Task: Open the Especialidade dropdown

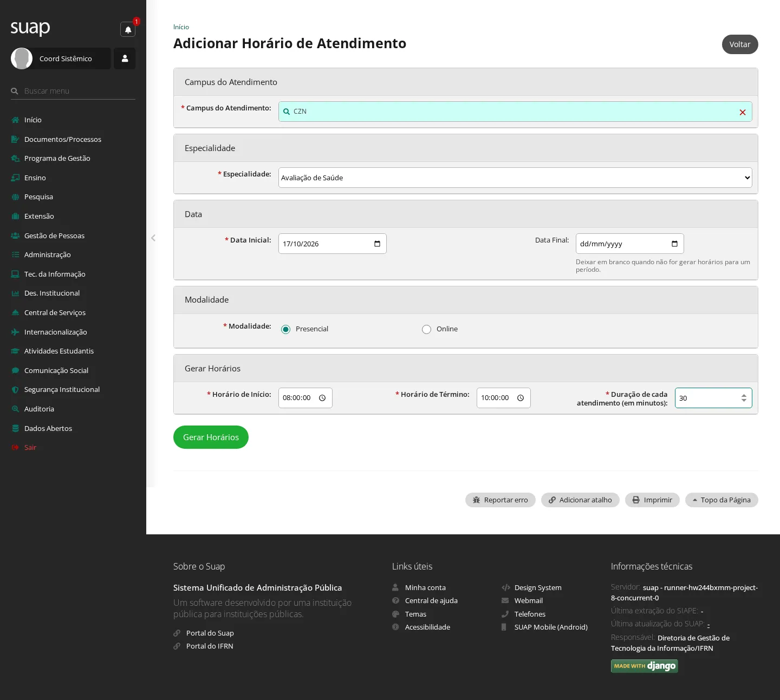Action: (x=515, y=178)
